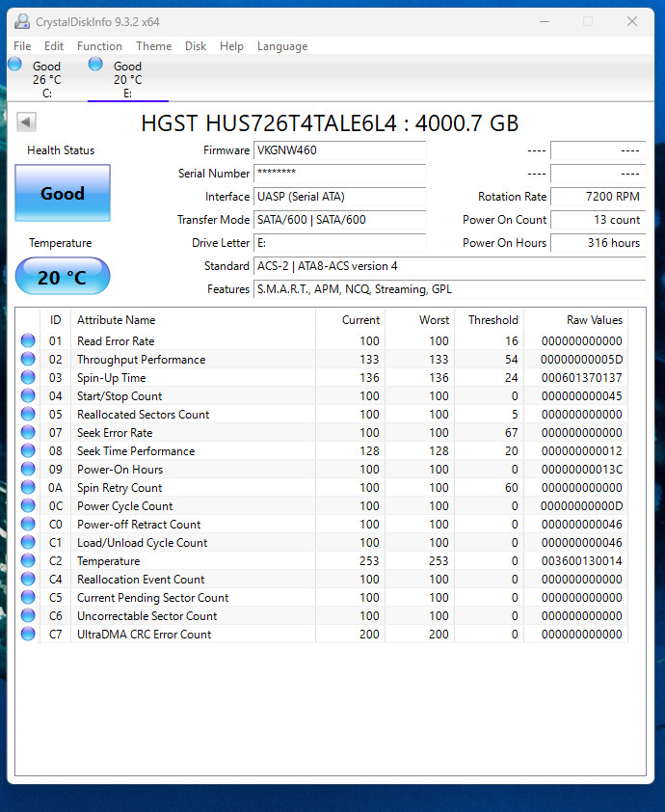
Task: Click the masked Serial Number field
Action: coord(339,174)
